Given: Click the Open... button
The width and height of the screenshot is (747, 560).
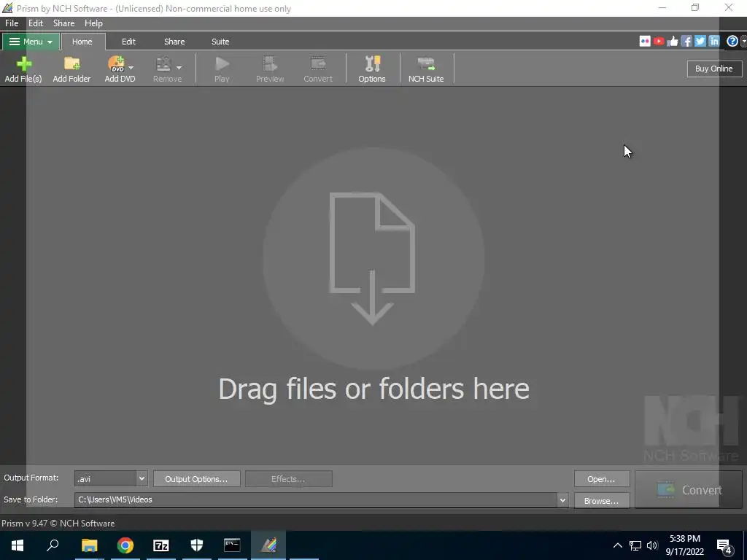Looking at the screenshot, I should [x=601, y=479].
